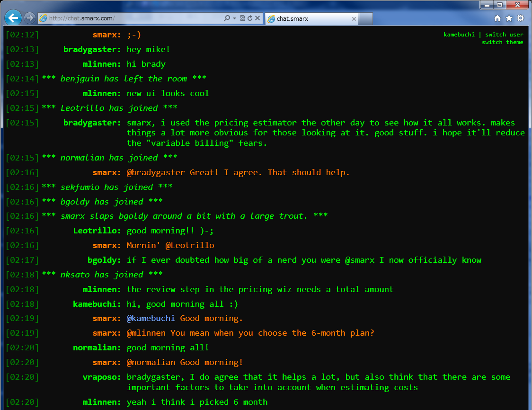The width and height of the screenshot is (532, 410).
Task: Click "normalian has joined" notice
Action: (109, 158)
